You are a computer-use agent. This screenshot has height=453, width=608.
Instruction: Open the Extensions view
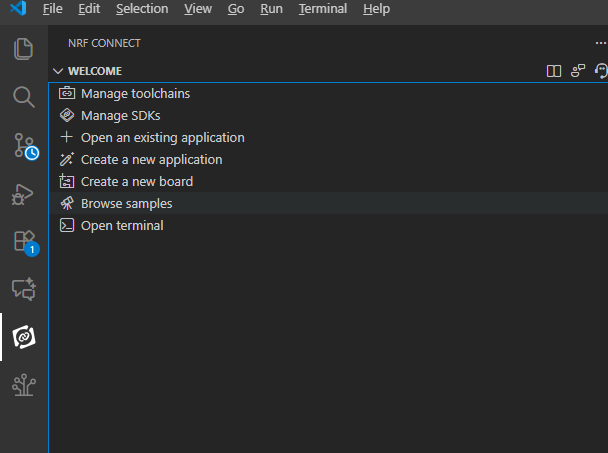pos(26,243)
